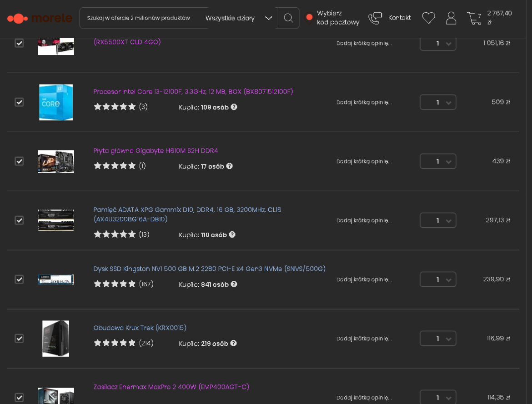The width and height of the screenshot is (532, 404).
Task: Show purchase info help for 110 osób
Action: click(232, 234)
